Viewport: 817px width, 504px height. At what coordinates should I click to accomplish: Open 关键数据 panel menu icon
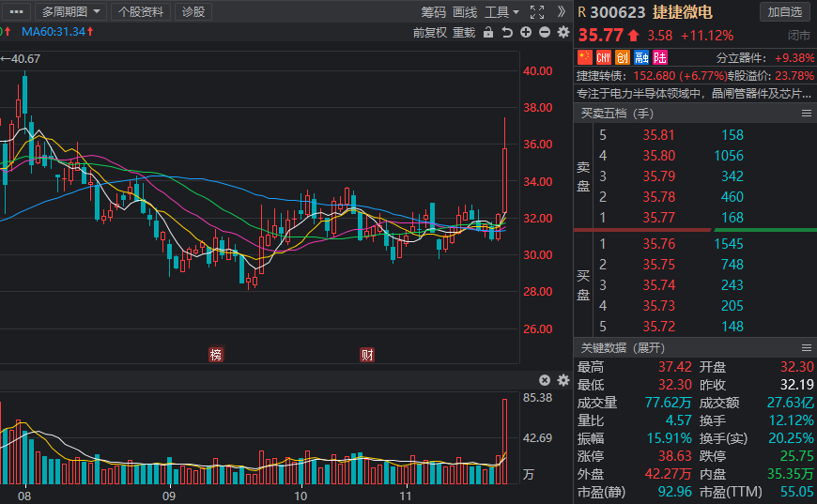coord(806,348)
